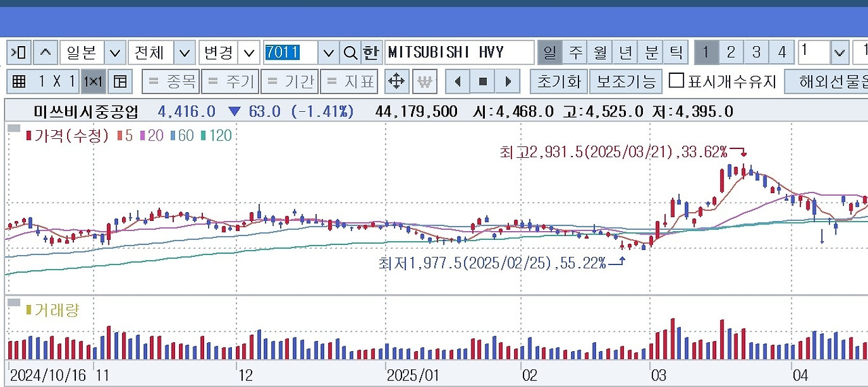Image resolution: width=868 pixels, height=387 pixels.
Task: Click the 120-day moving average legend
Action: point(216,136)
